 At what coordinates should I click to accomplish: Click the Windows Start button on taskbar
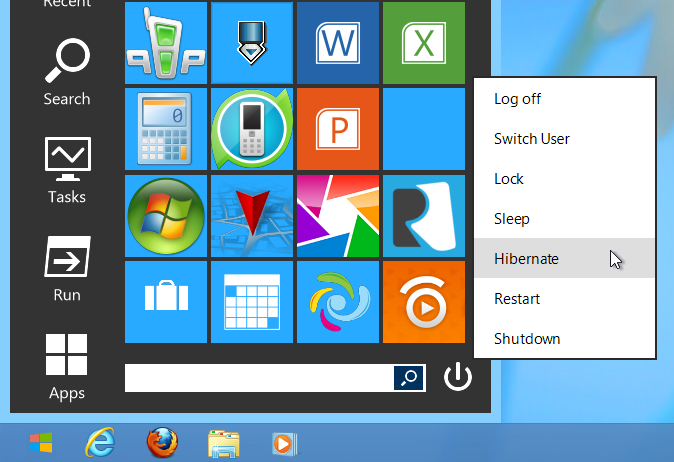(41, 443)
